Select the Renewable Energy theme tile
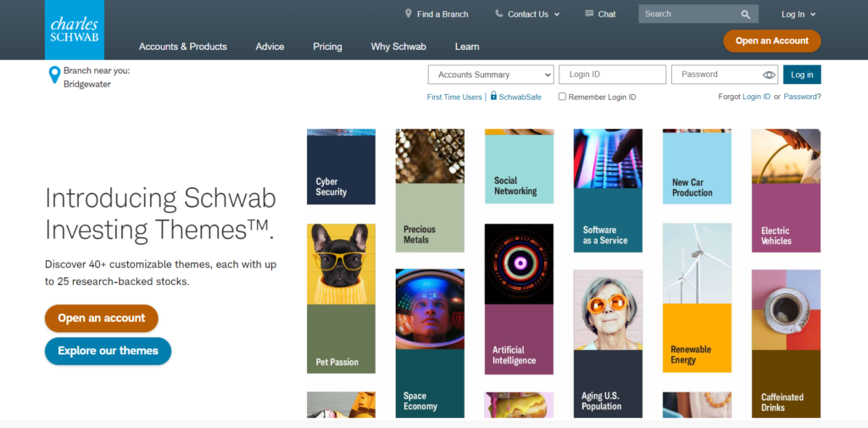The height and width of the screenshot is (428, 868). [x=697, y=297]
